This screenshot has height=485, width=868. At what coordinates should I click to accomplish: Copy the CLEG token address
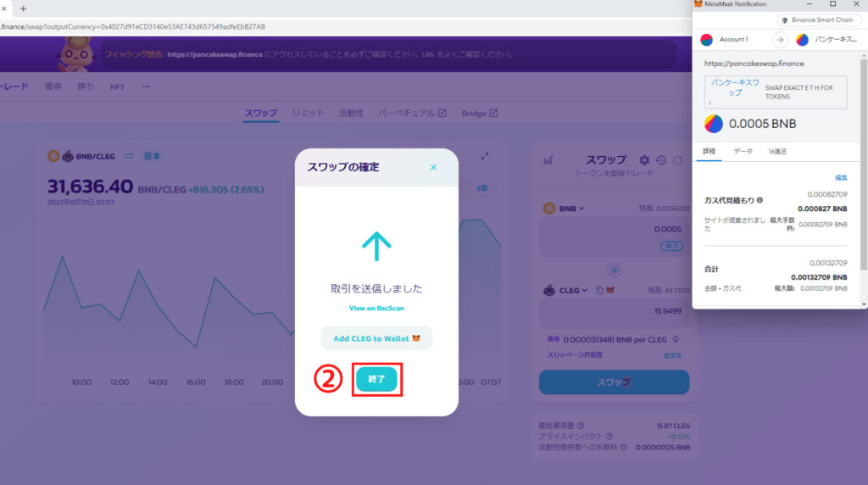(599, 290)
